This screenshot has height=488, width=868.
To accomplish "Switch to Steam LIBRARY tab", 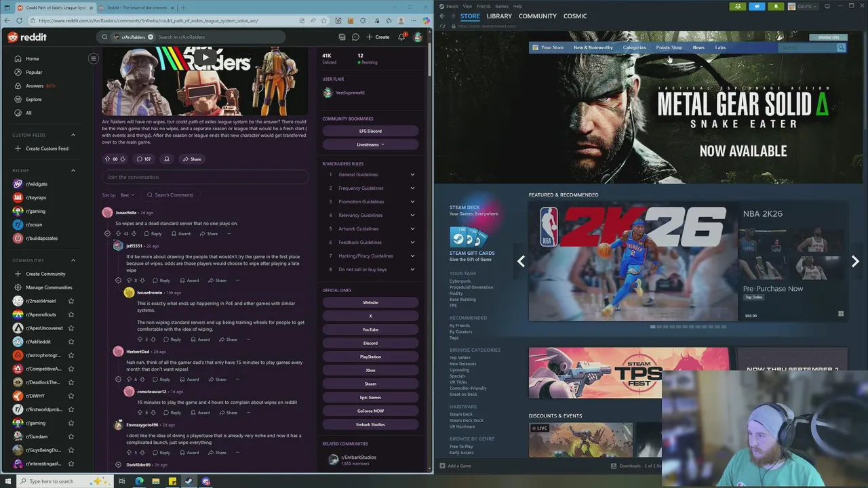I will tap(499, 16).
